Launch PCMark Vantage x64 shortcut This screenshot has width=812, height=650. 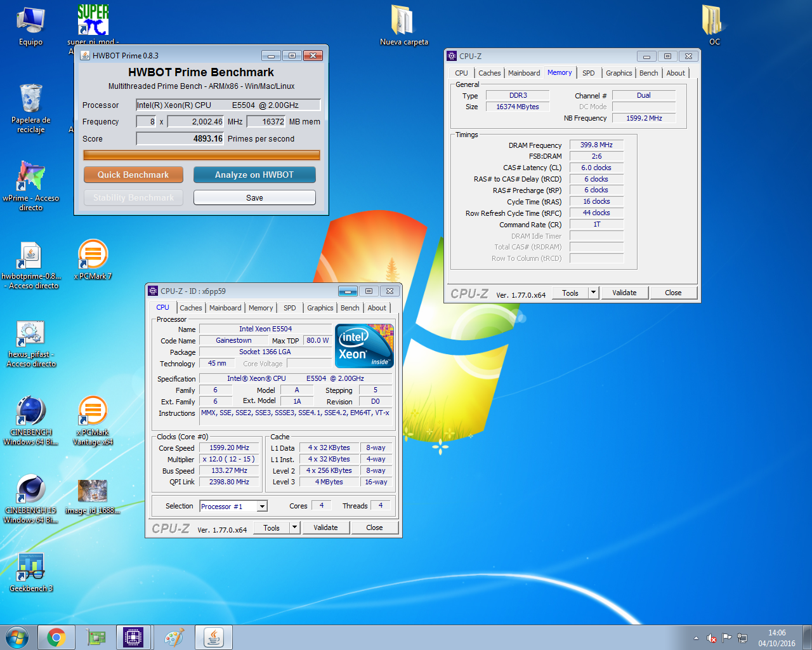click(x=93, y=420)
